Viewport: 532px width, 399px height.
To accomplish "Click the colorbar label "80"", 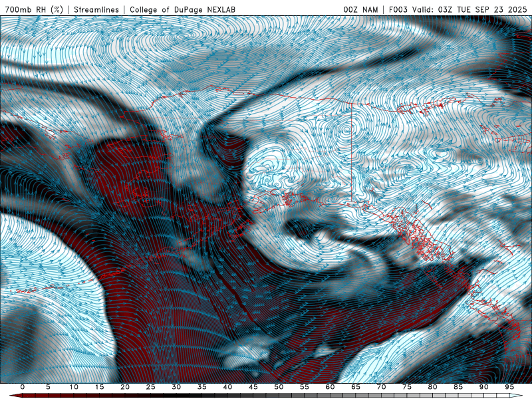I will pyautogui.click(x=433, y=387).
